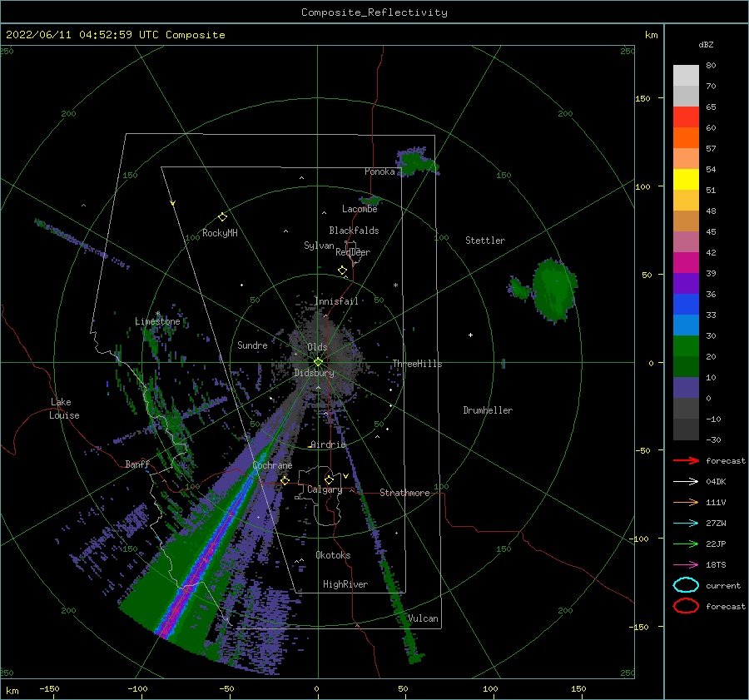Click the white asterisk marker near Limestone
Screen dimensions: 749x700
point(157,314)
